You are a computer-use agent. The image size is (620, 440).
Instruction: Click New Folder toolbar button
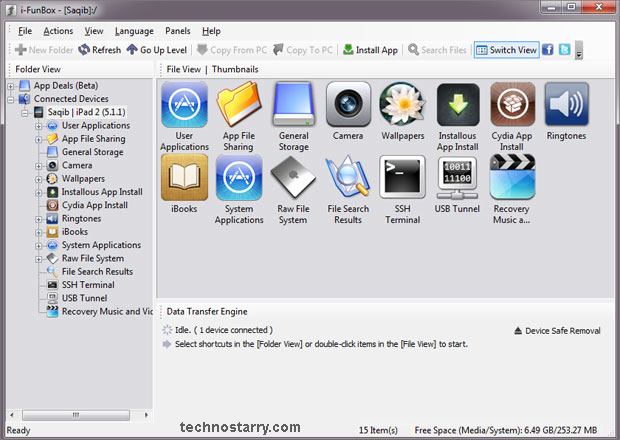44,50
